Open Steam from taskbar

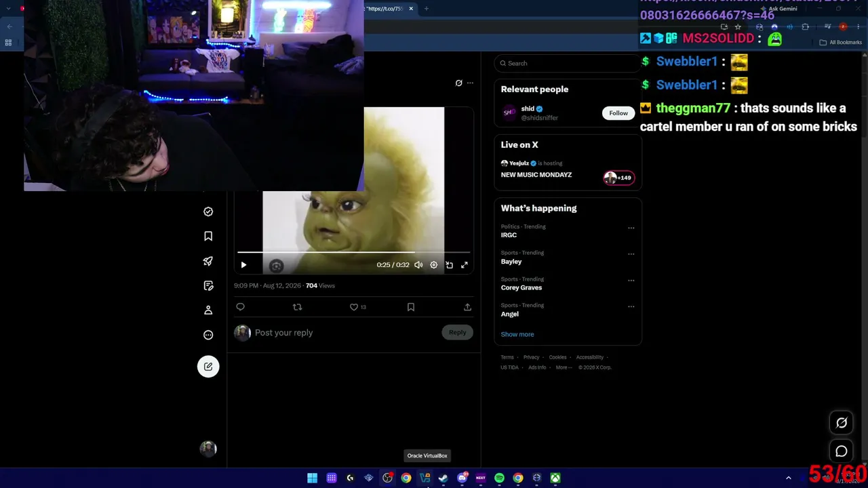(x=443, y=478)
